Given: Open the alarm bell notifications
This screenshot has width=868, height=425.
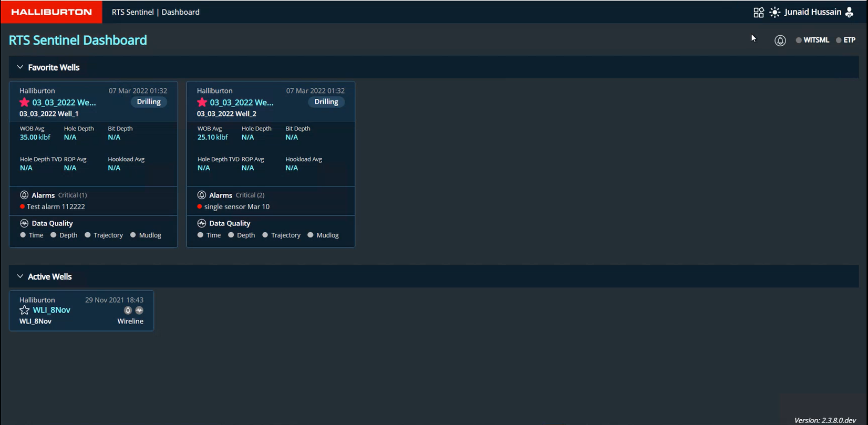Looking at the screenshot, I should [780, 40].
